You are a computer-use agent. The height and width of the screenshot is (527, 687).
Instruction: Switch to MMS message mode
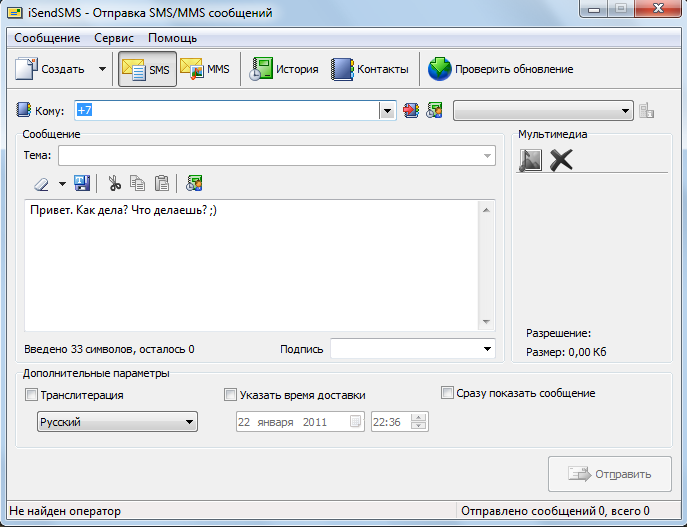tap(205, 69)
